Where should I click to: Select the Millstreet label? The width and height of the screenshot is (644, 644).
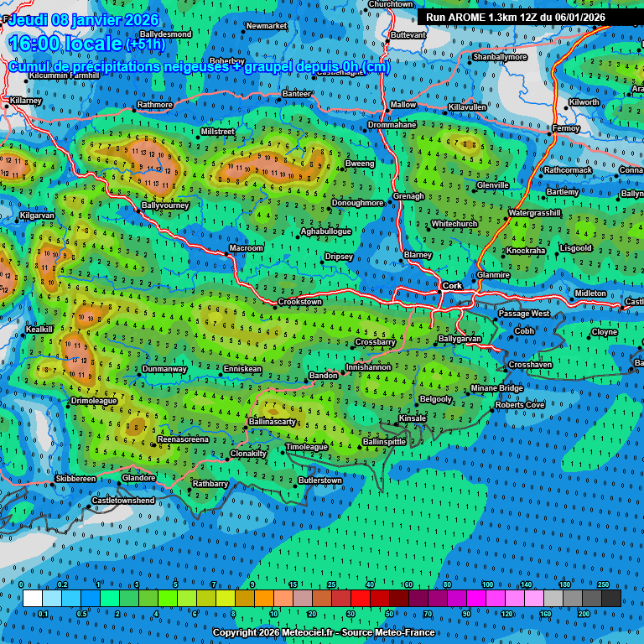coord(218,132)
